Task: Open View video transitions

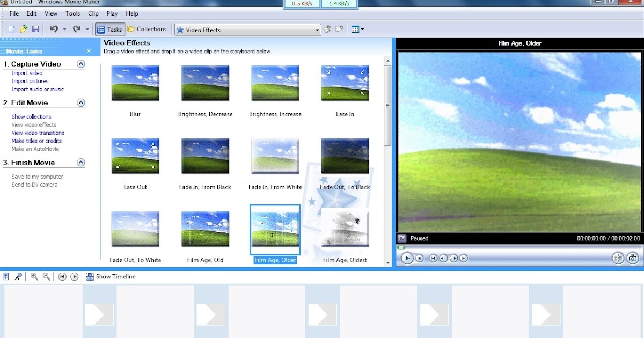Action: coord(38,133)
